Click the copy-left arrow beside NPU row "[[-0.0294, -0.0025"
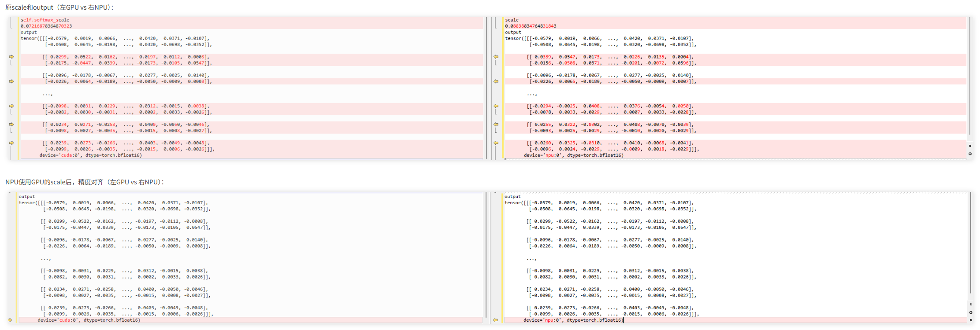 pos(496,106)
